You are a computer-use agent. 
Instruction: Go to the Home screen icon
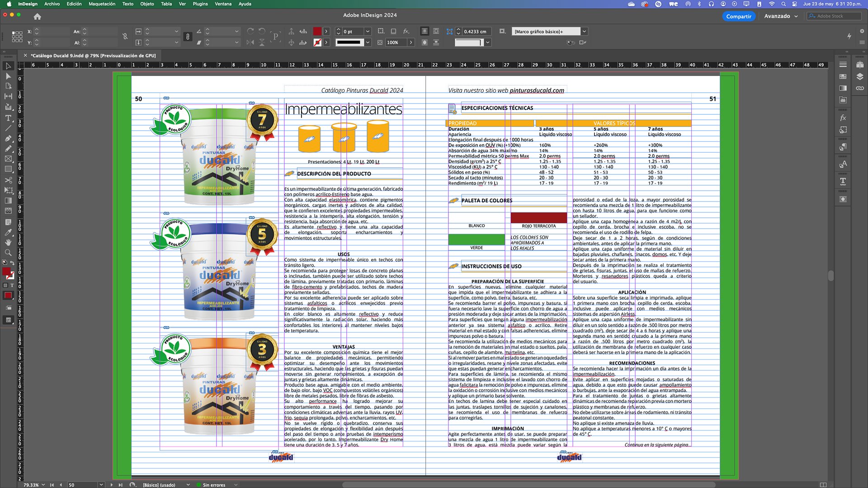point(38,16)
